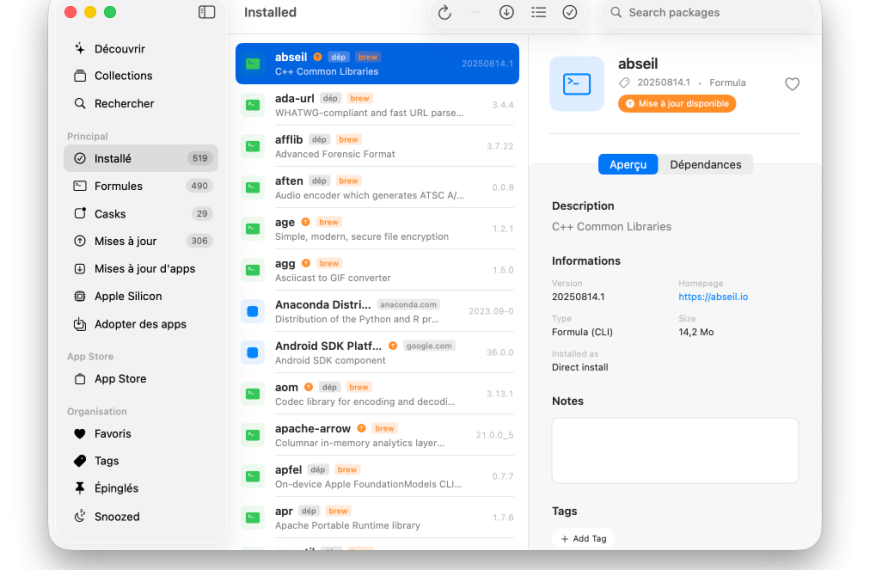Image resolution: width=870 pixels, height=570 pixels.
Task: Open Découvrir in the sidebar
Action: [141, 49]
